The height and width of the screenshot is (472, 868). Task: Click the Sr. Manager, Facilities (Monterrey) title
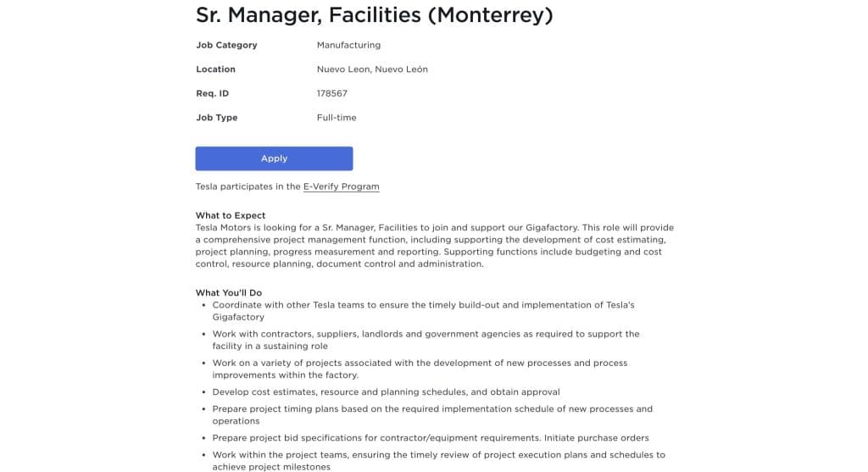click(374, 15)
